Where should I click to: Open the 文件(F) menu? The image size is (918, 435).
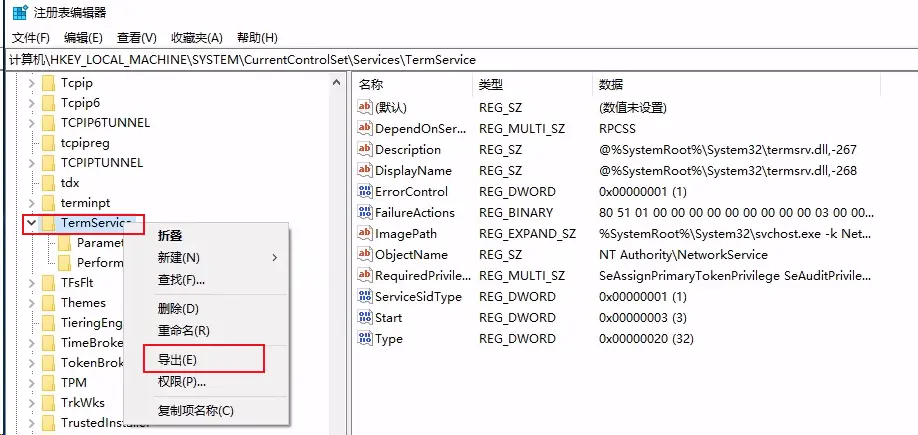click(x=30, y=37)
